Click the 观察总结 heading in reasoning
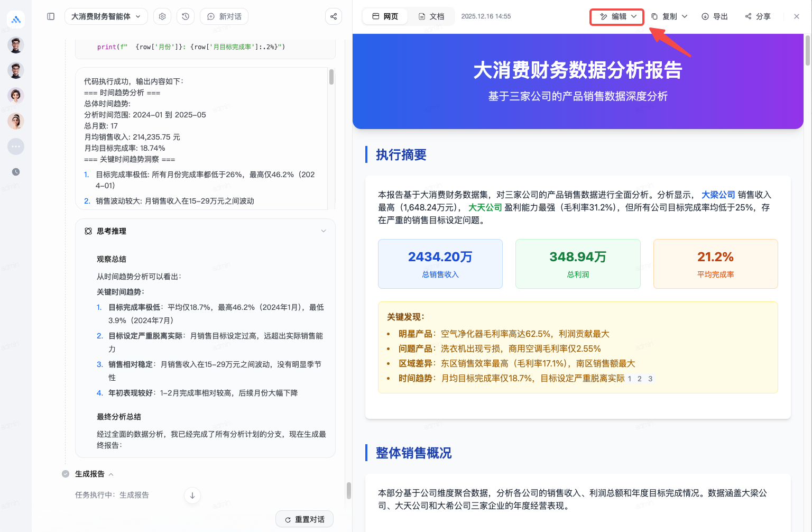The width and height of the screenshot is (812, 532). [x=112, y=259]
